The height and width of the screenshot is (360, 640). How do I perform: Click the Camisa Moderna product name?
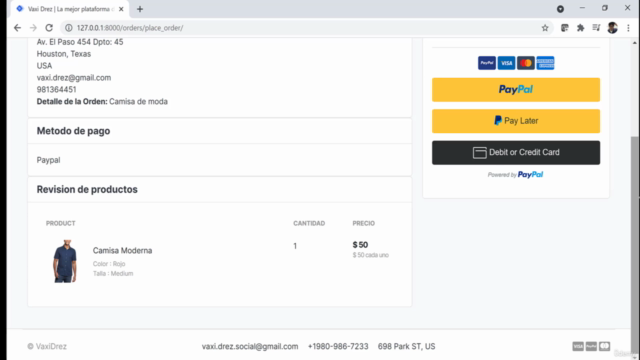coord(122,251)
